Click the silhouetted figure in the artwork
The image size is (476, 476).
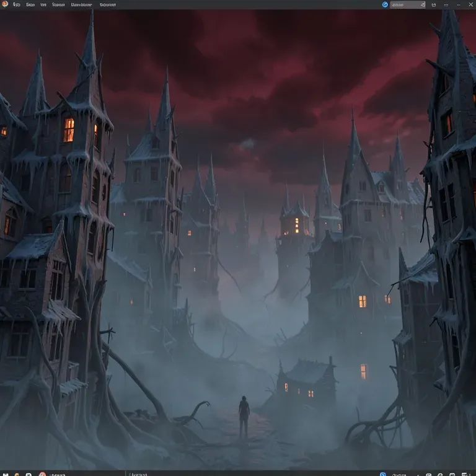tap(244, 417)
